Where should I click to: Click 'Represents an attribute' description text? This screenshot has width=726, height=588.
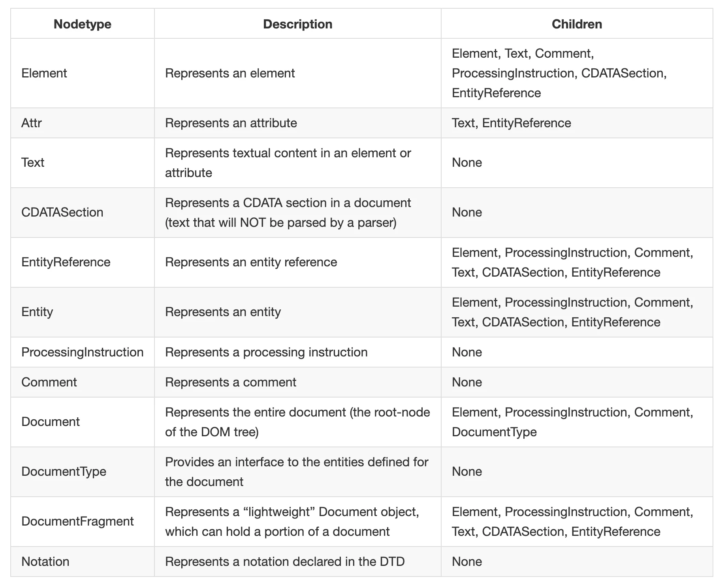click(231, 123)
